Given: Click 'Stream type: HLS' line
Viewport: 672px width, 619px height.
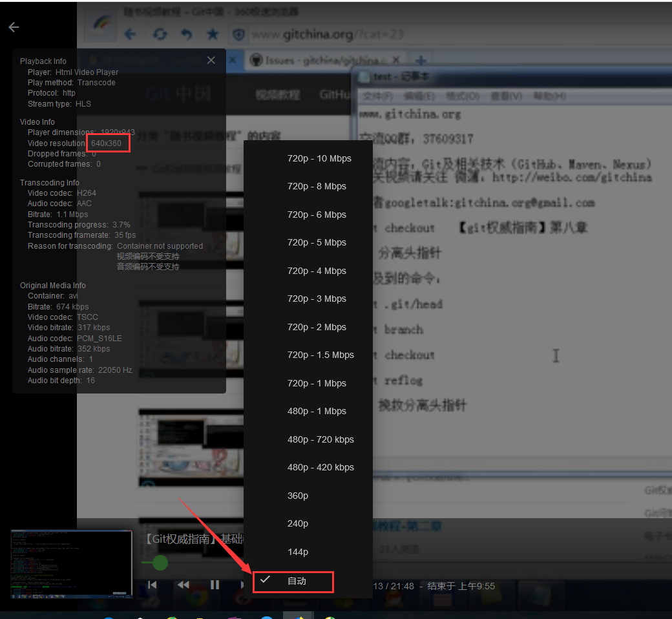Looking at the screenshot, I should (59, 104).
